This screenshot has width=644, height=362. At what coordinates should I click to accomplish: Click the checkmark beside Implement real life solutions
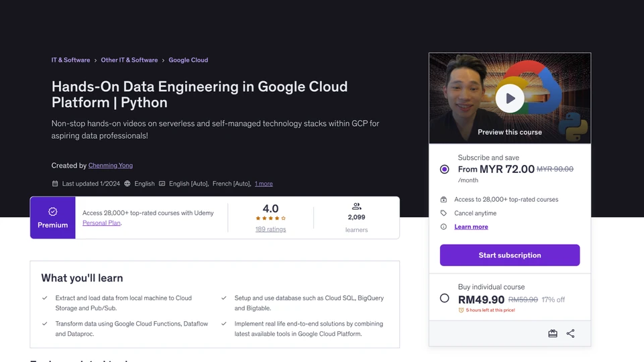[224, 323]
